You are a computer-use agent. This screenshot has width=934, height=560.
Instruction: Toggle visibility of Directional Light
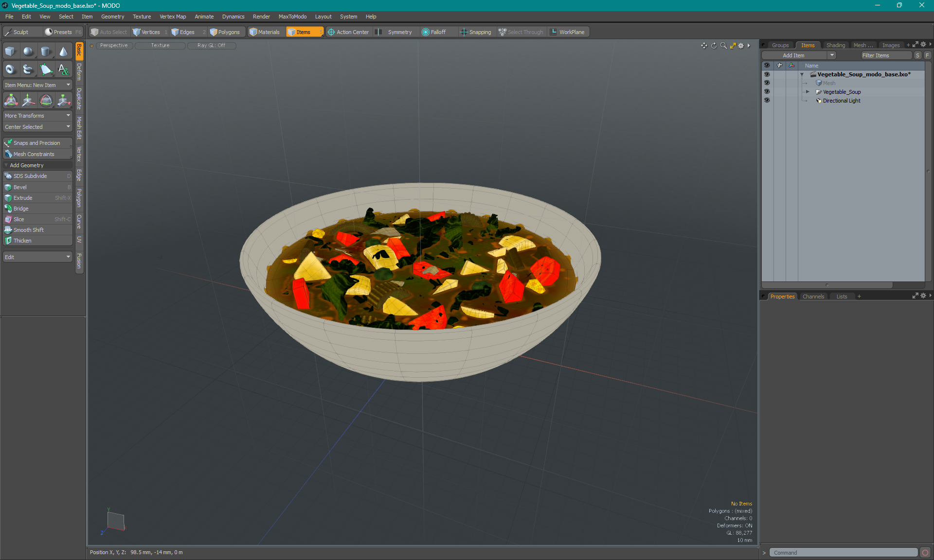pyautogui.click(x=767, y=101)
